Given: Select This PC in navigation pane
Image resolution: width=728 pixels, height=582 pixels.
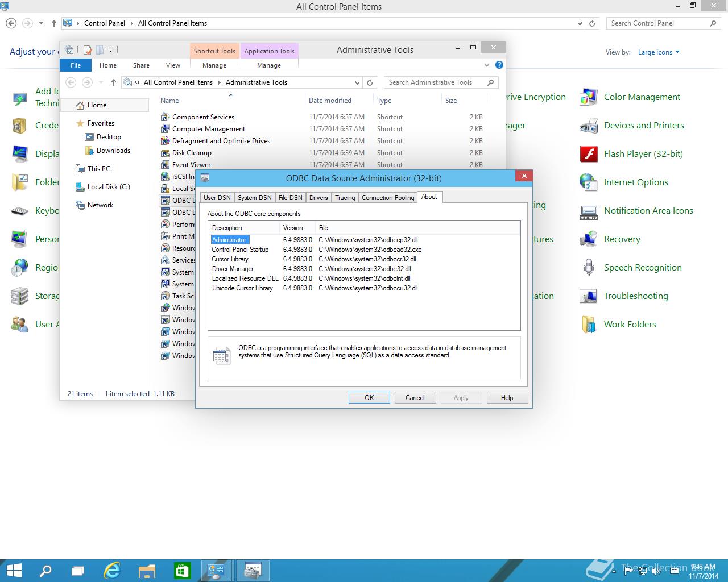Looking at the screenshot, I should (93, 169).
